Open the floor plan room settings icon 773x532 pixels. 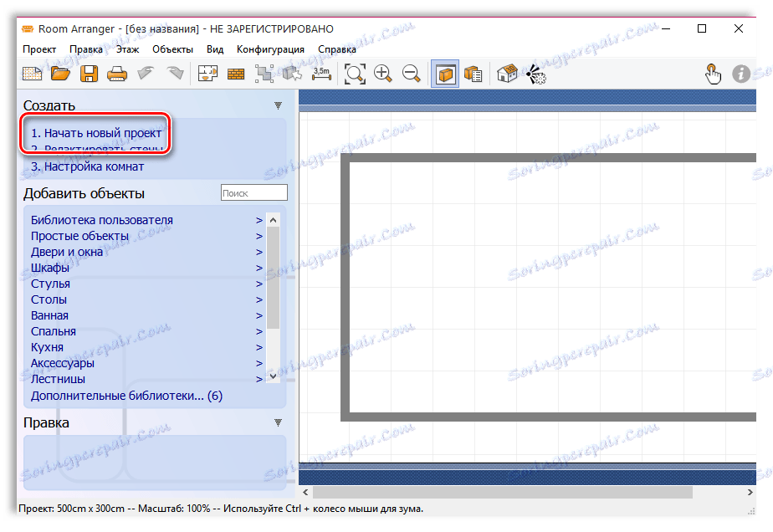click(207, 74)
